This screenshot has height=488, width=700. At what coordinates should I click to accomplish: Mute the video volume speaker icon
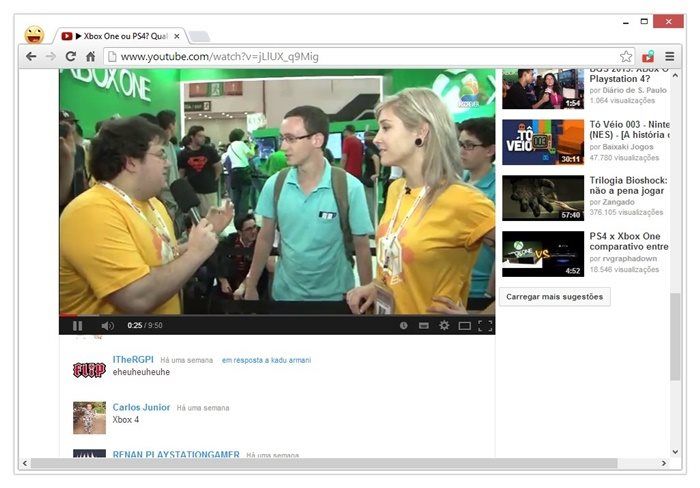[107, 326]
